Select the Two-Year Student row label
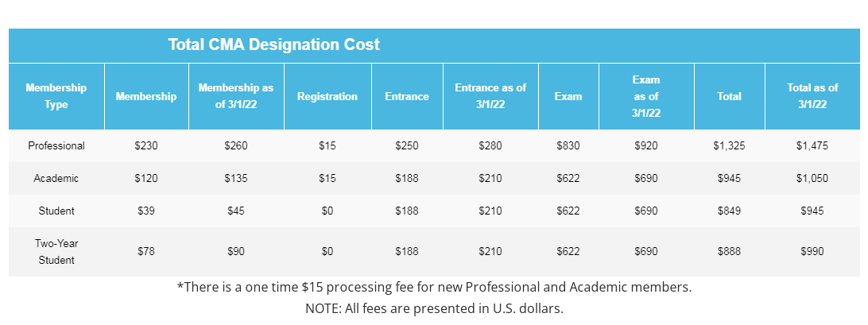This screenshot has width=868, height=325. (56, 251)
